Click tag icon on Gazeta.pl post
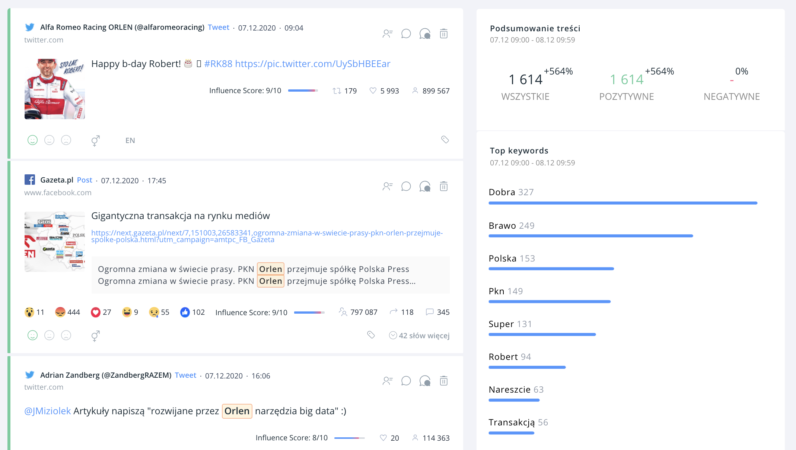 tap(371, 336)
